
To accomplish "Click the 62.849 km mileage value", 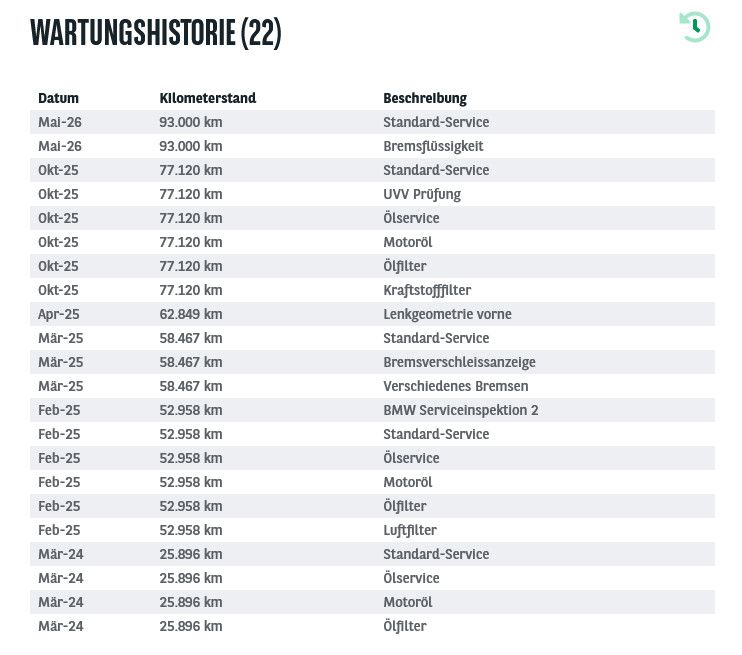I will (x=190, y=314).
